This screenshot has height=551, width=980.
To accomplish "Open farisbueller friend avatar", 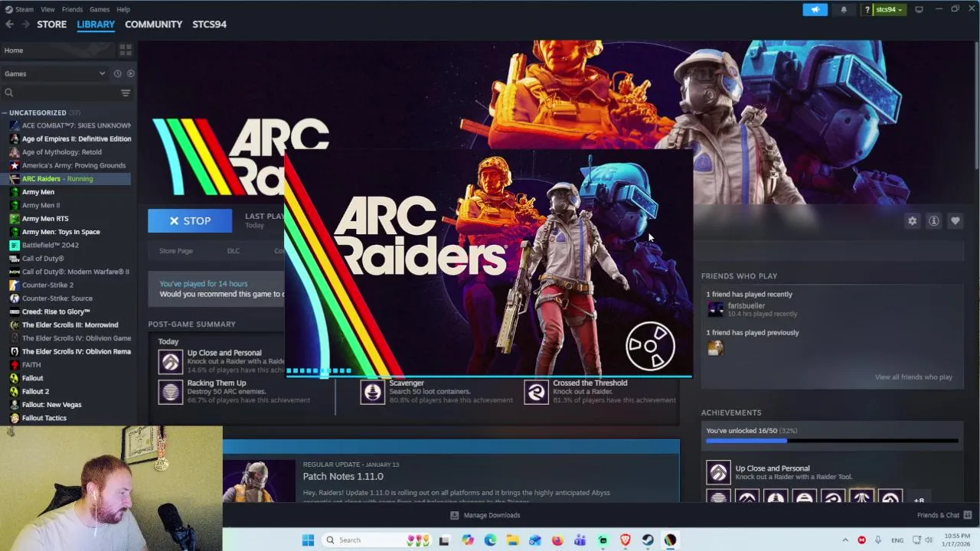I will coord(715,309).
